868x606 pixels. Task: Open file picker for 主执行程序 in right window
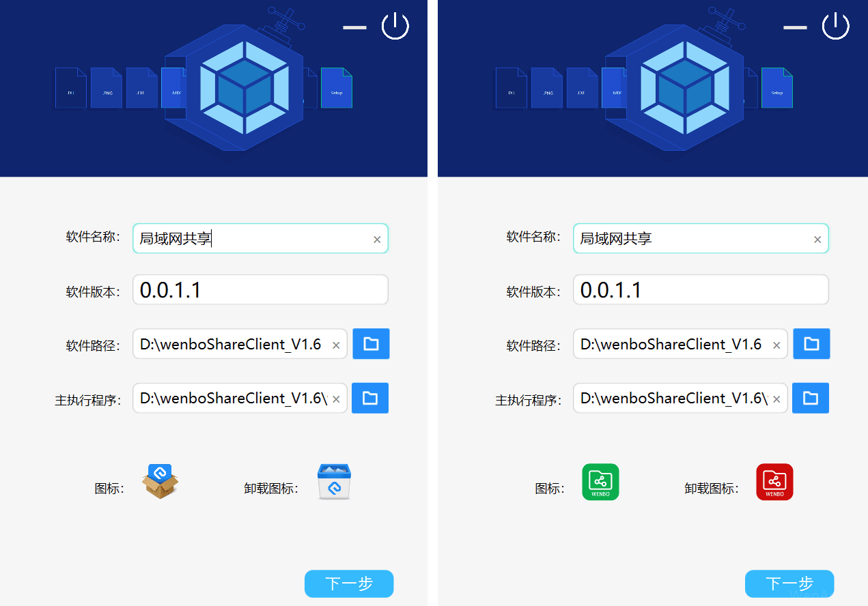(x=811, y=398)
